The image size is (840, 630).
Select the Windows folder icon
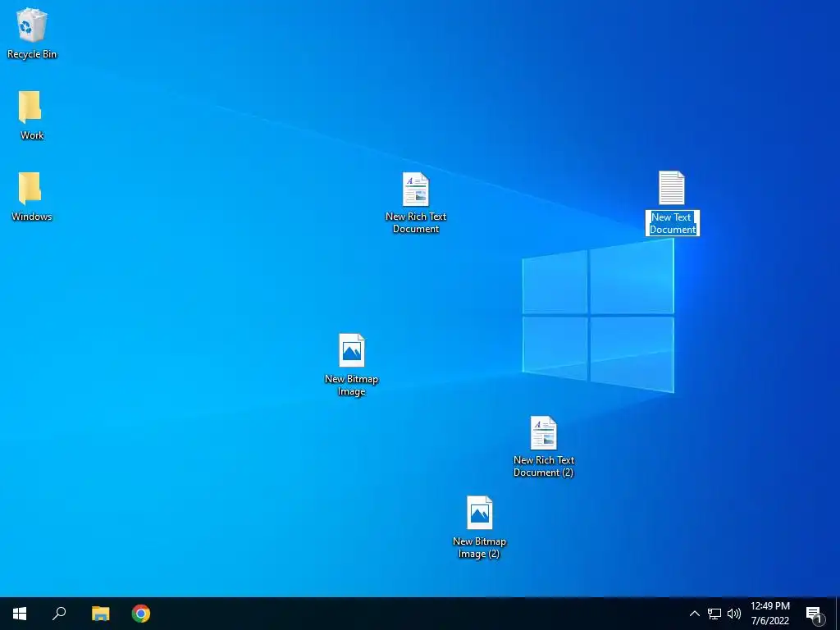click(30, 188)
